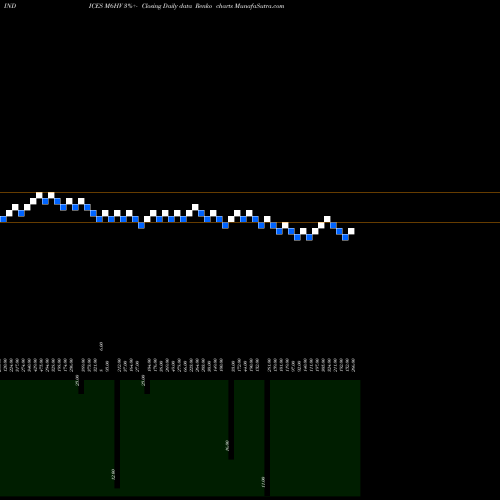Click the "26.00" volume bar label
This screenshot has height=500, width=500.
[227, 445]
